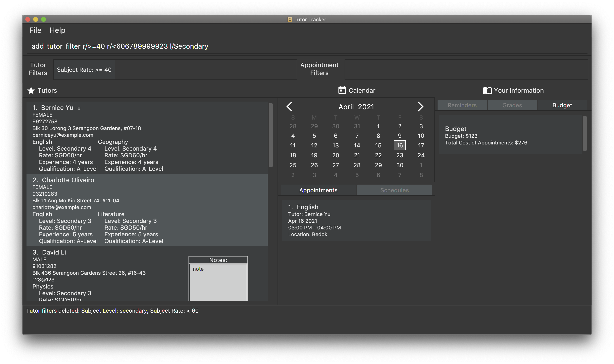Click the calendar icon in Calendar header

(x=342, y=90)
